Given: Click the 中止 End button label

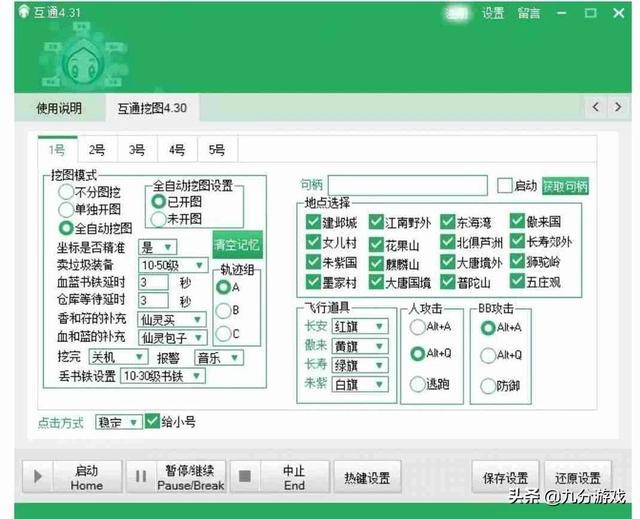Looking at the screenshot, I should (x=294, y=477).
